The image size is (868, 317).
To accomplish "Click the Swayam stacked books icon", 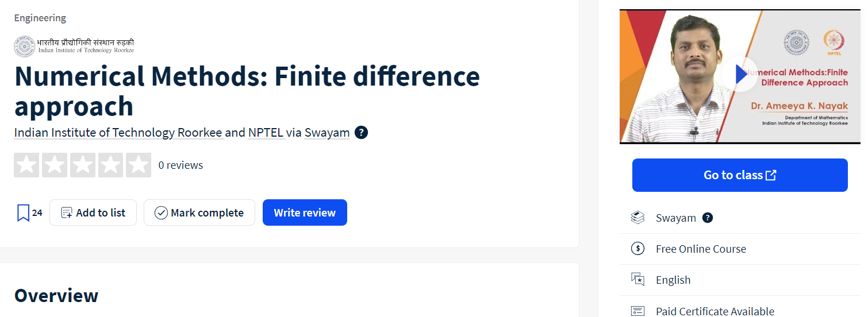I will (x=637, y=218).
